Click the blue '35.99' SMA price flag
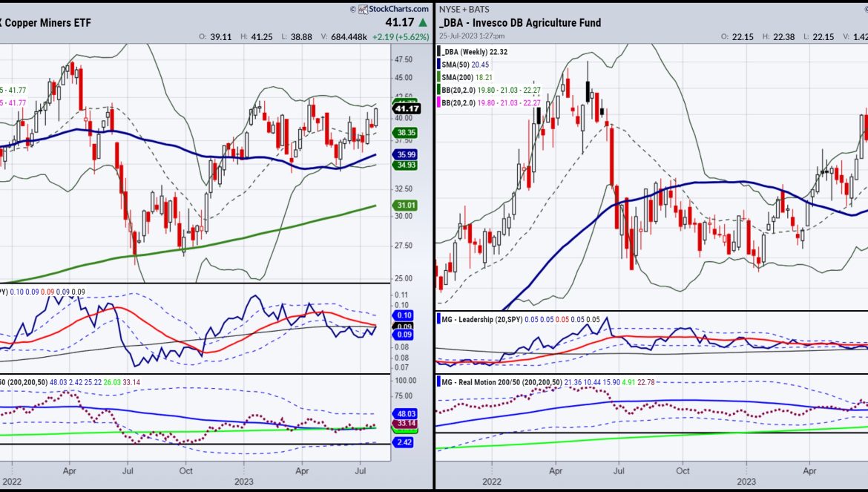The height and width of the screenshot is (492, 868). tap(406, 155)
